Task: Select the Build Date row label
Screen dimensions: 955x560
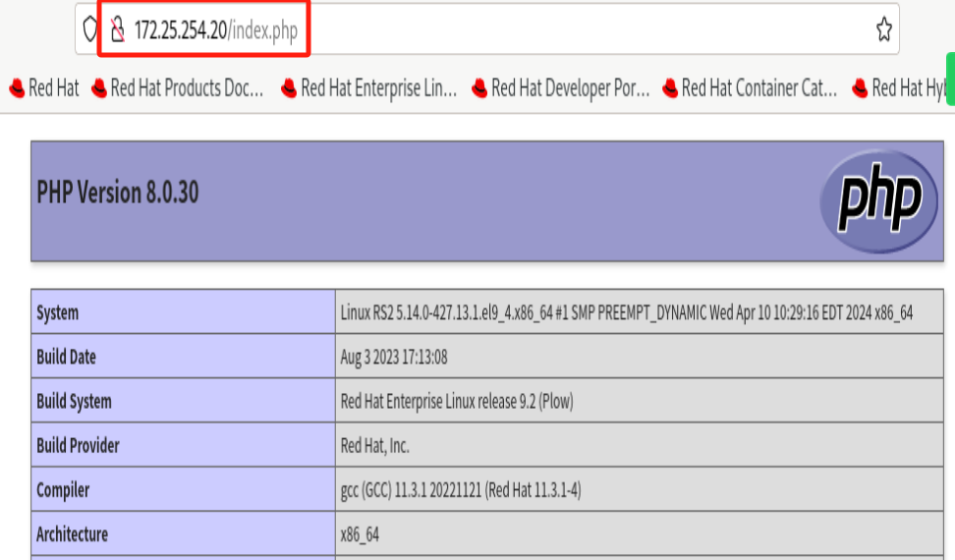Action: 67,357
